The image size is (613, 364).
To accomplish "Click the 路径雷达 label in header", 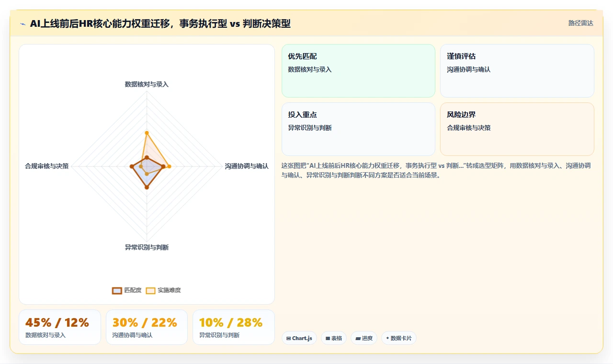I will [580, 23].
